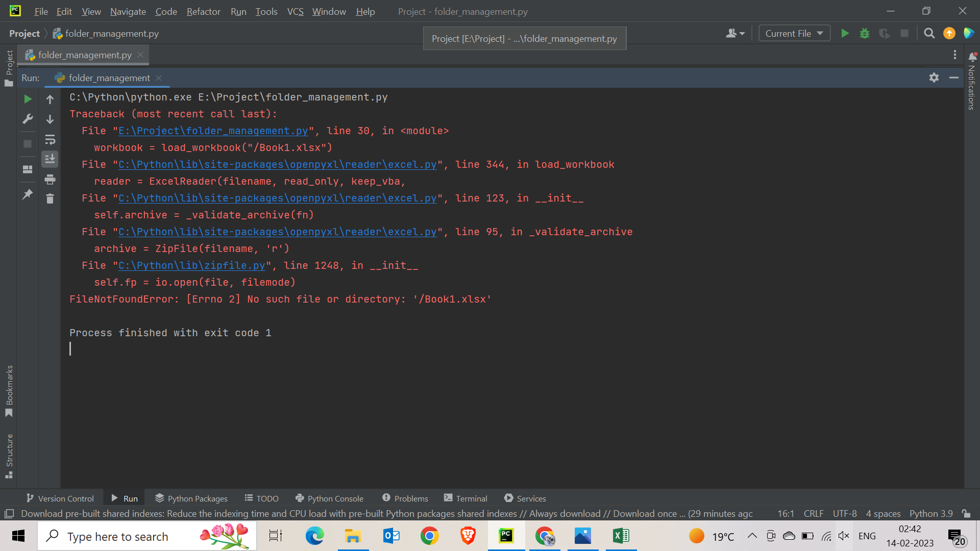Open excel.py line 123 traceback link
Image resolution: width=980 pixels, height=551 pixels.
(x=278, y=198)
